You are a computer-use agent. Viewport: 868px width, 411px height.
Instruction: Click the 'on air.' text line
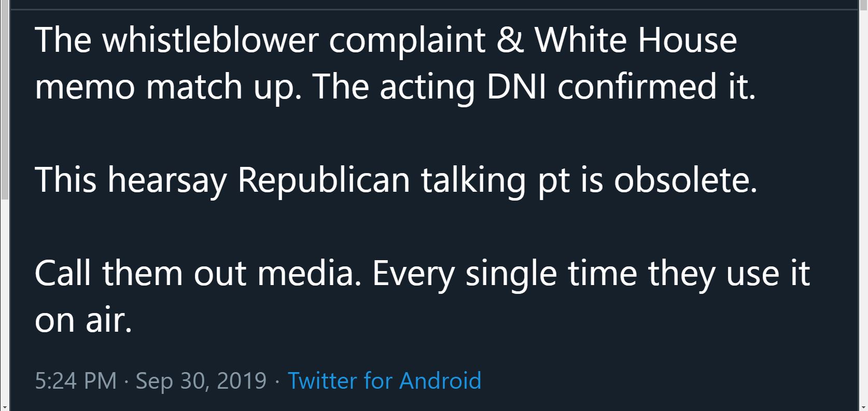click(x=83, y=320)
